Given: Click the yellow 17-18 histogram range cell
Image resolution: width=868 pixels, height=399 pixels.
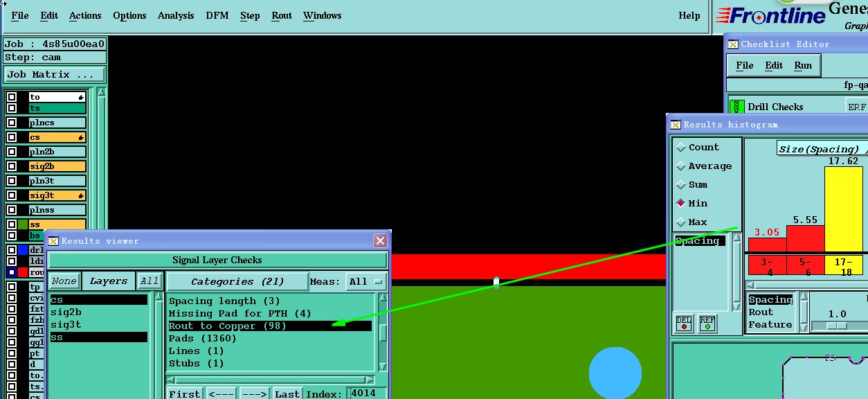Looking at the screenshot, I should coord(843,265).
